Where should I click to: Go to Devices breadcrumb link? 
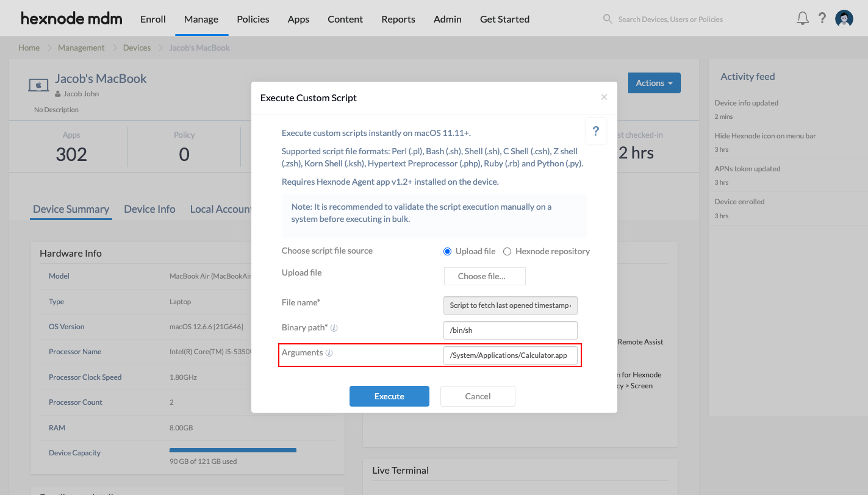[x=137, y=48]
